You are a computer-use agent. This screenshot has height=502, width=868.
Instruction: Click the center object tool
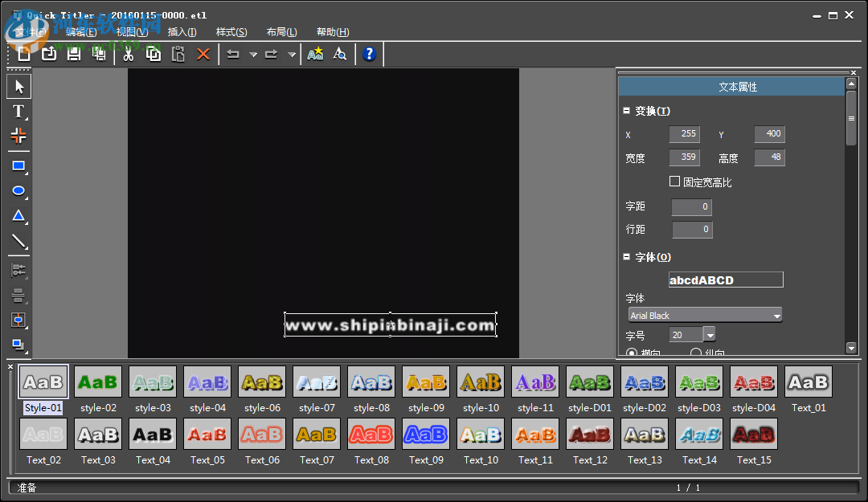point(18,320)
